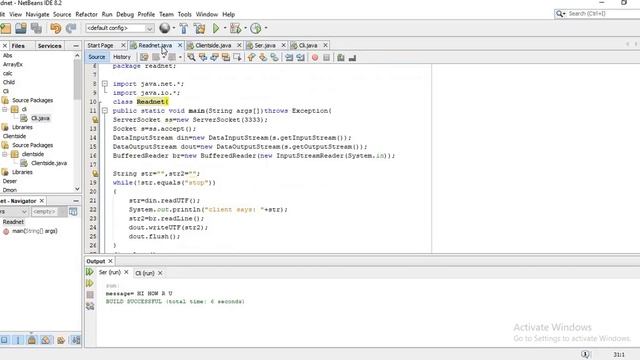Click the New Project toolbar icon
Image resolution: width=640 pixels, height=360 pixels.
tap(6, 28)
